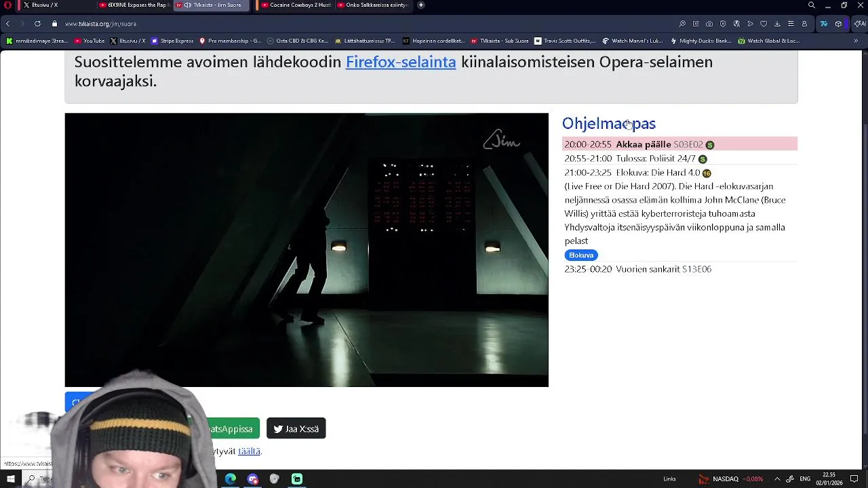Click the site padlock security icon
Screen dimensions: 868x488
[x=55, y=24]
